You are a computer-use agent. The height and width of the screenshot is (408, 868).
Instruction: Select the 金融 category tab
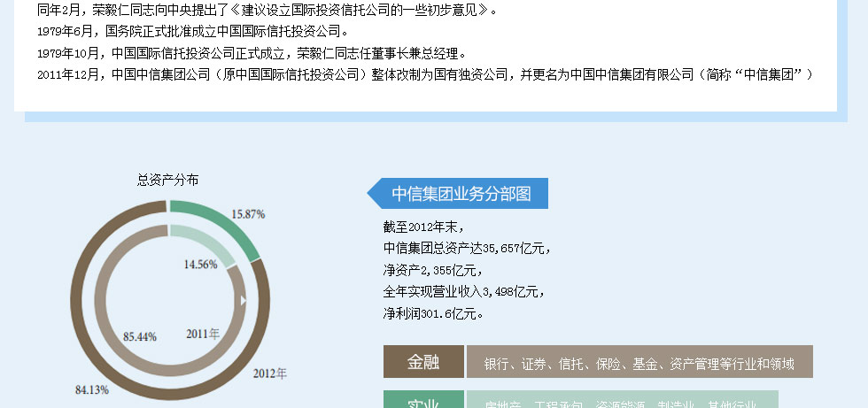pyautogui.click(x=422, y=362)
